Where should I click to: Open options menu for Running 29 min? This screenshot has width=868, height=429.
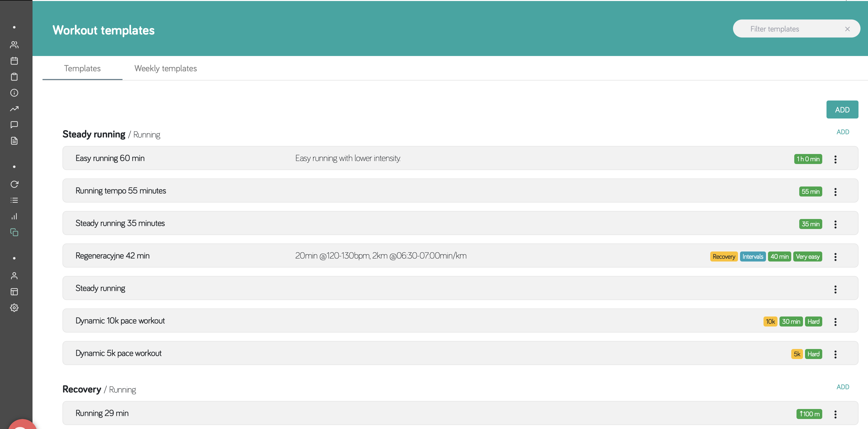click(835, 414)
